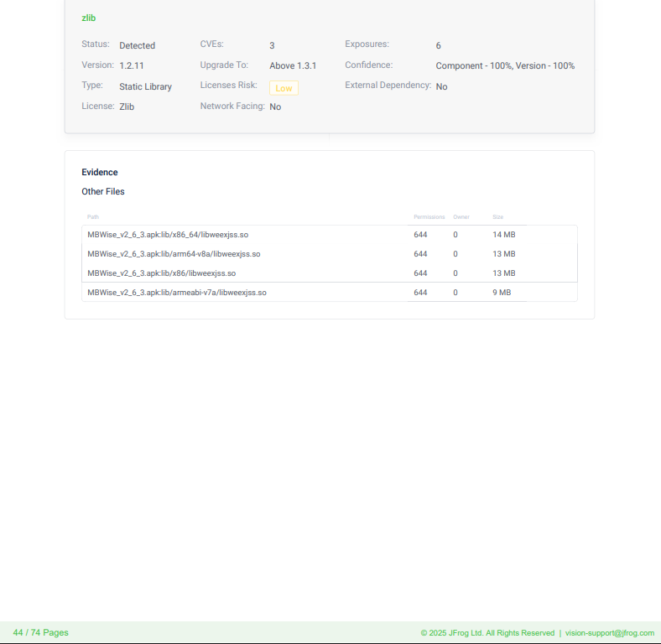Image resolution: width=661 pixels, height=644 pixels.
Task: Click the 44 / 74 Pages indicator
Action: coord(41,632)
